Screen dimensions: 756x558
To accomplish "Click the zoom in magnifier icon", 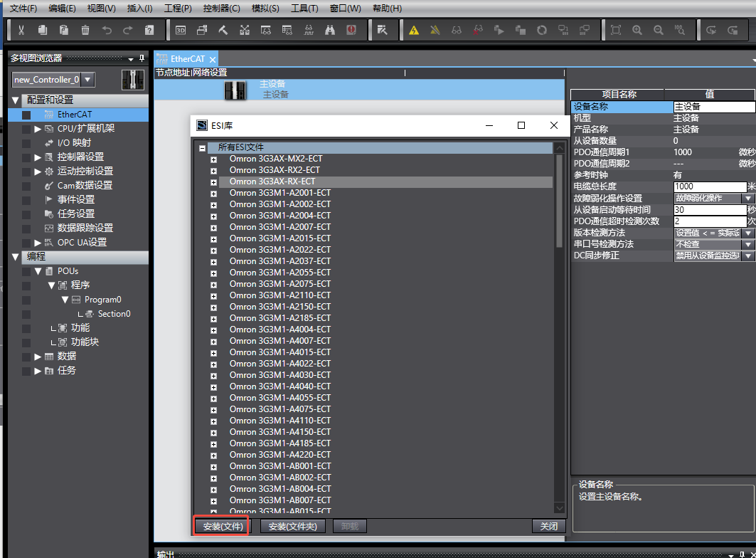I will [637, 30].
